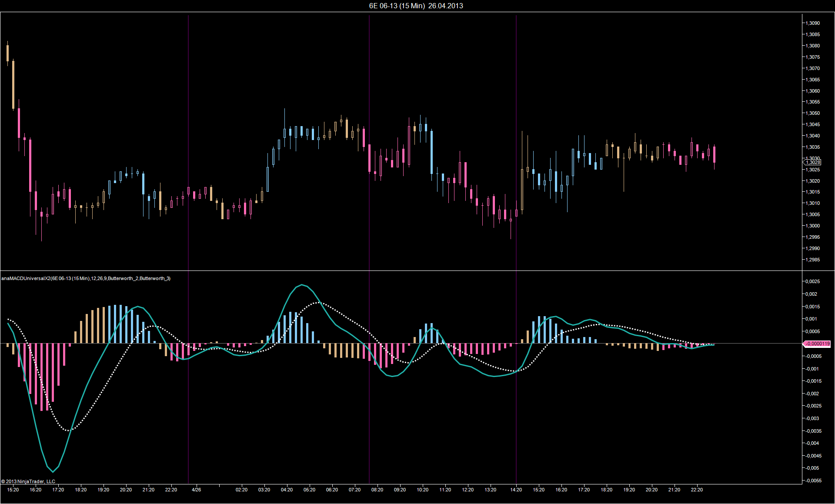
Task: Click the 1,3090 price axis label
Action: (812, 23)
